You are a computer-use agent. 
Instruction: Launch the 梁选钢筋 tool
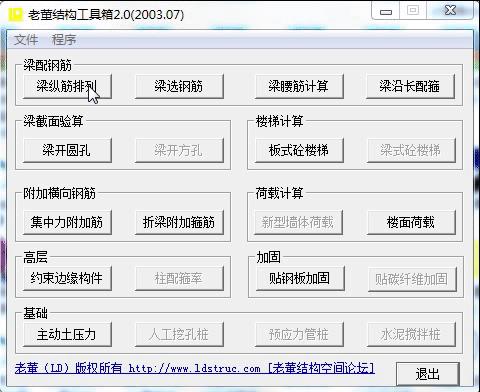(179, 86)
